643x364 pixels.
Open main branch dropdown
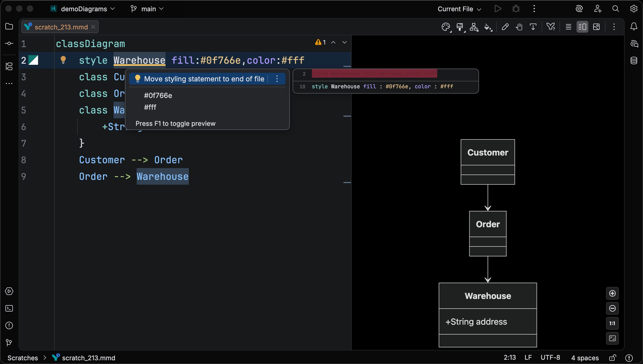tap(147, 9)
